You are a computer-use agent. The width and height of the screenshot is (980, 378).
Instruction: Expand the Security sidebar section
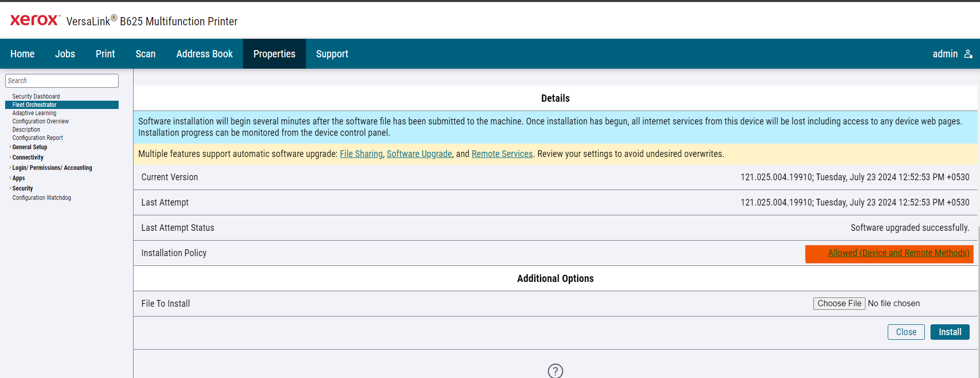tap(22, 188)
